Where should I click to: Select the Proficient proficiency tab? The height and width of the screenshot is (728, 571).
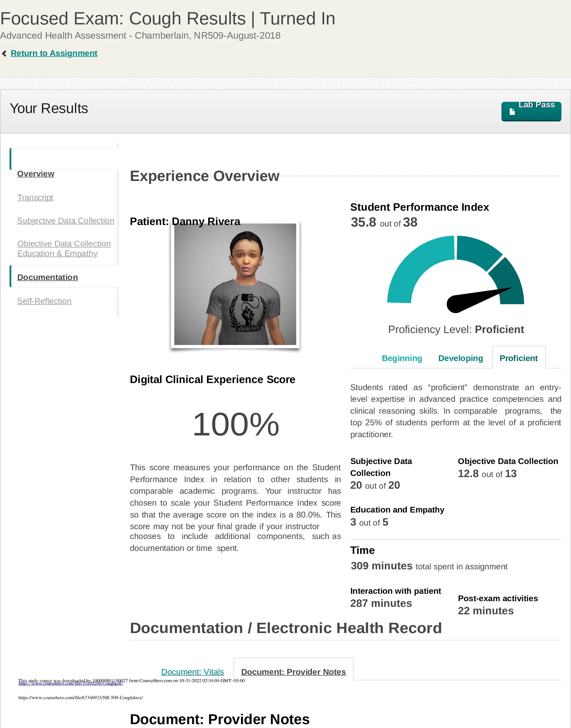click(519, 358)
